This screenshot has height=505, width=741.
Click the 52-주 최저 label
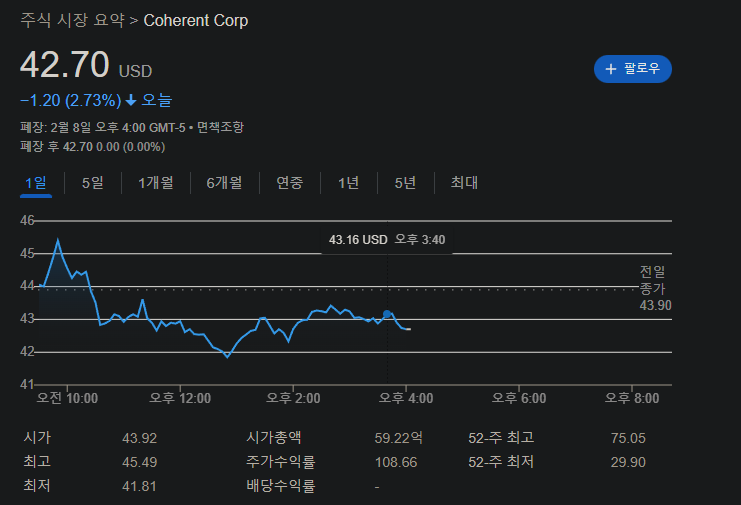(x=501, y=462)
